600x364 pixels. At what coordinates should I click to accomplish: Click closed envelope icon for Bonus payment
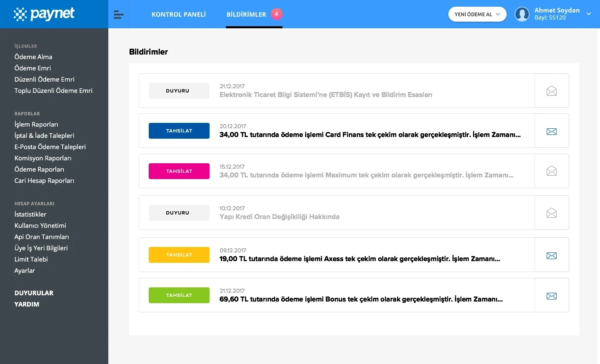552,296
